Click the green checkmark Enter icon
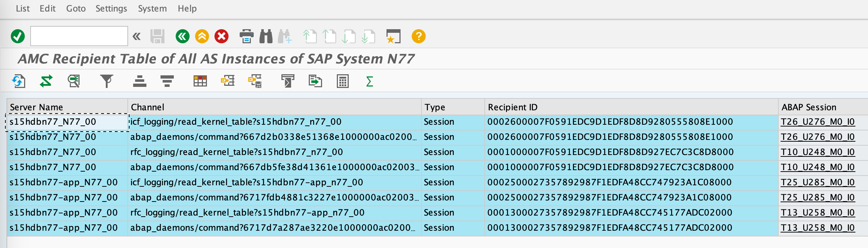Viewport: 868px width, 248px height. point(18,36)
